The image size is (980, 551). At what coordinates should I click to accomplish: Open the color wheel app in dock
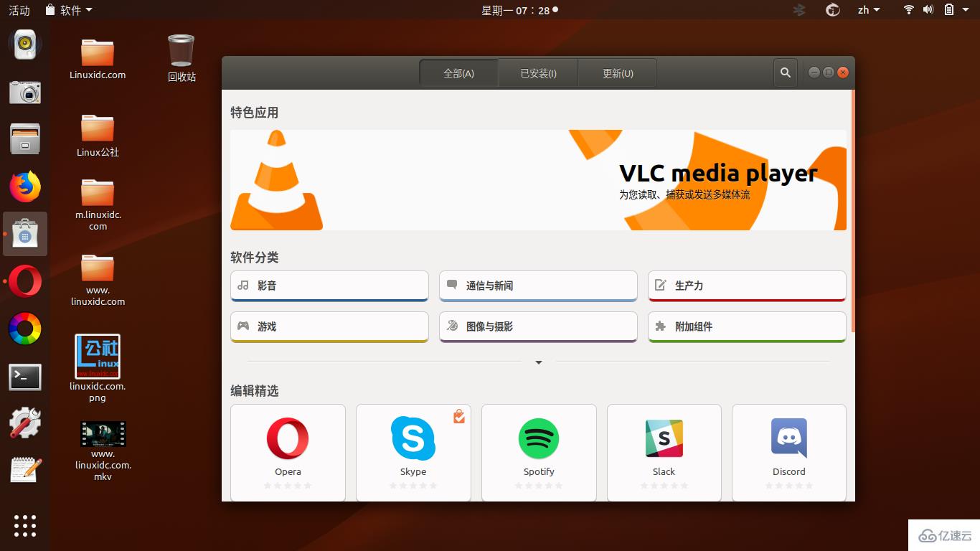tap(25, 329)
